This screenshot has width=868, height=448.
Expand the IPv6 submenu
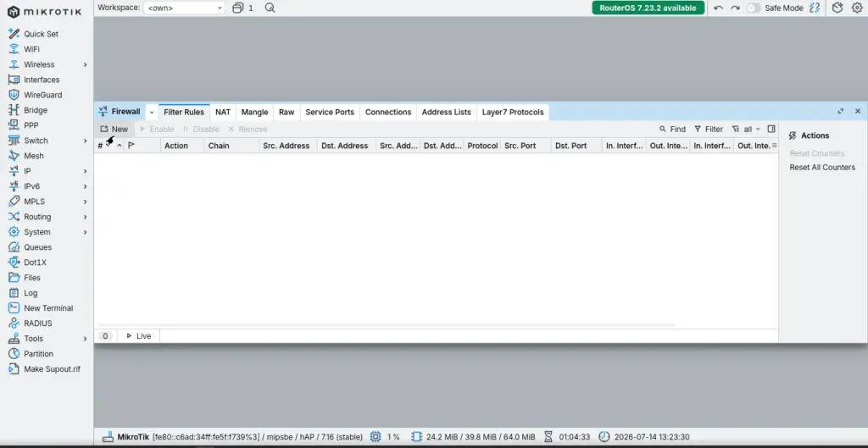86,186
